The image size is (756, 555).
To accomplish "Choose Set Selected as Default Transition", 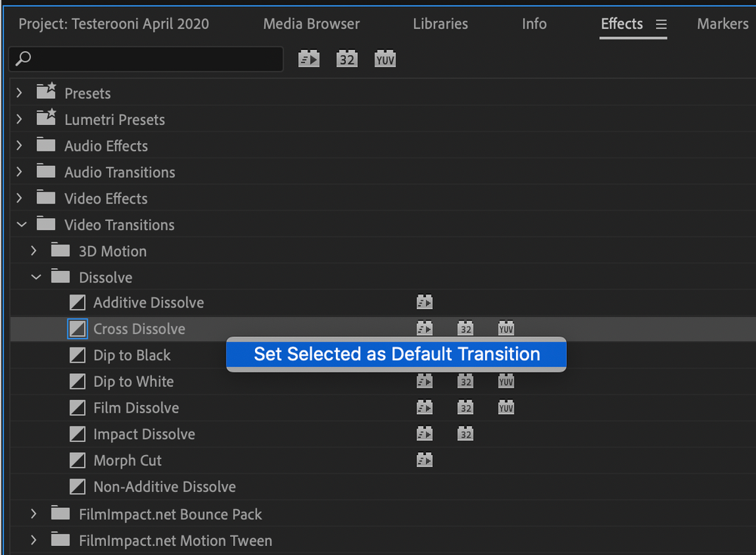I will tap(397, 354).
